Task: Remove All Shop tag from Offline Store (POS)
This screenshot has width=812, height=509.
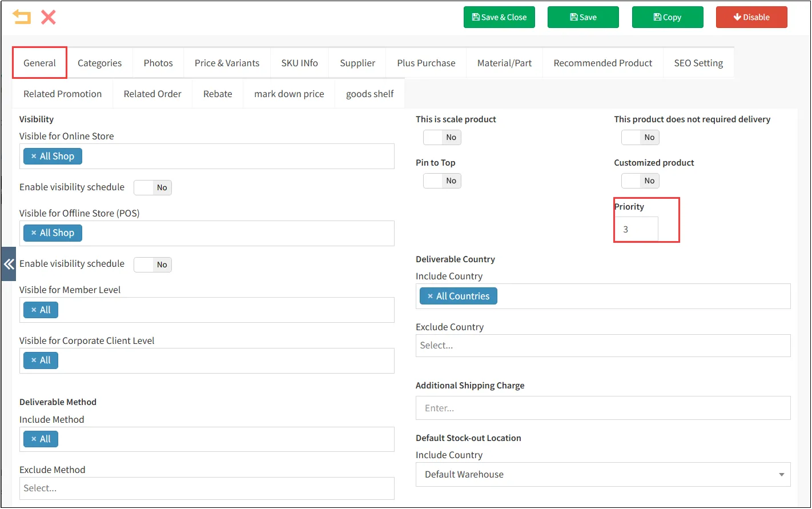Action: [34, 233]
